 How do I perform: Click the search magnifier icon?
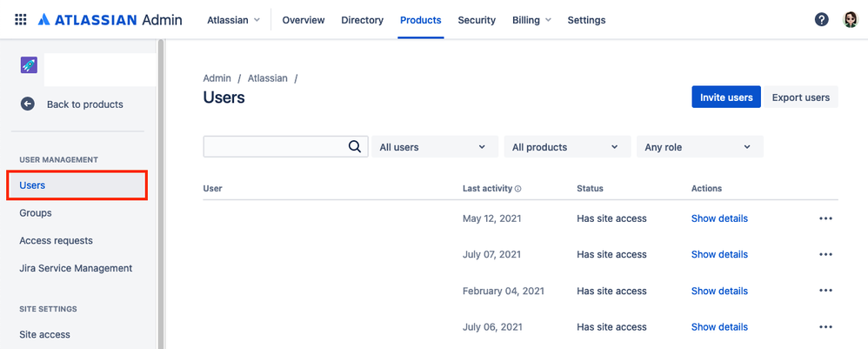(x=355, y=147)
